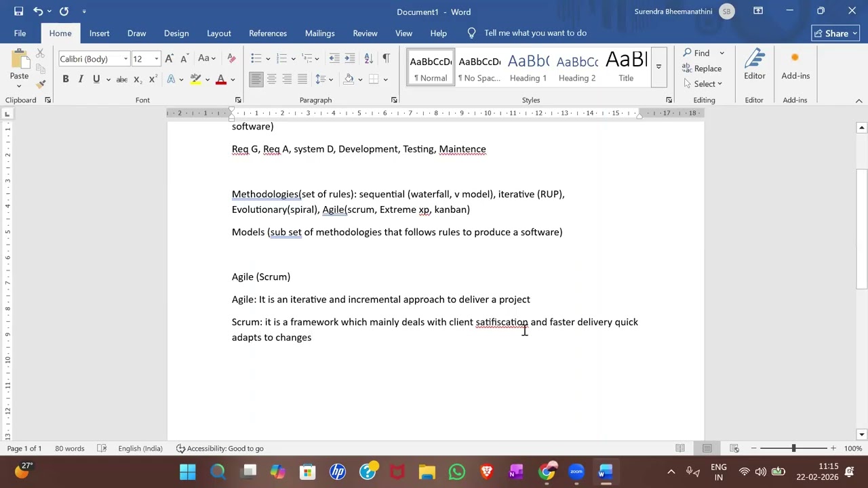Toggle bold formatting
The width and height of the screenshot is (868, 488).
coord(66,79)
